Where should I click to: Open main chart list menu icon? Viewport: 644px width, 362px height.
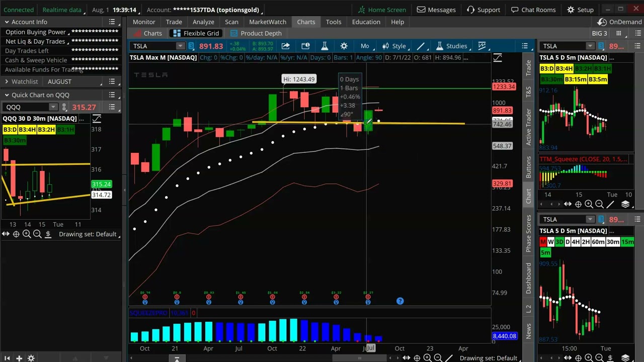[525, 46]
